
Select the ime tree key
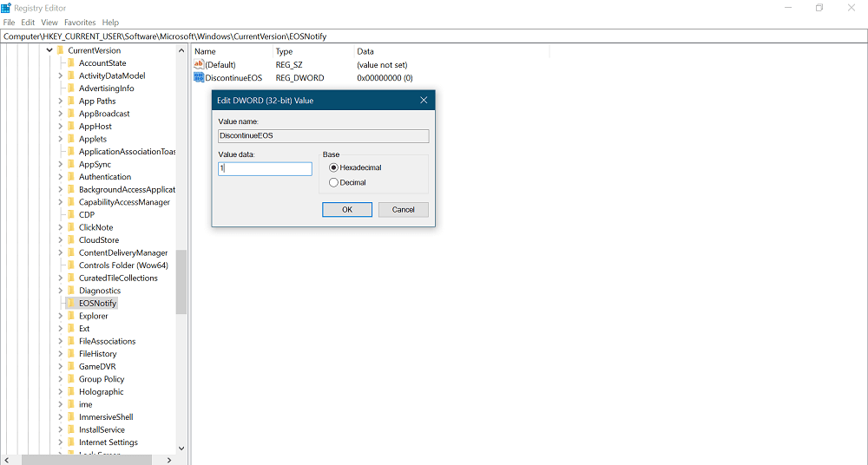(85, 404)
